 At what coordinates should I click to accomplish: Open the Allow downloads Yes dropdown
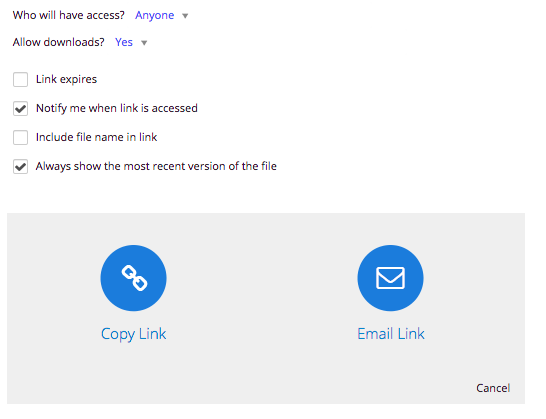click(124, 42)
